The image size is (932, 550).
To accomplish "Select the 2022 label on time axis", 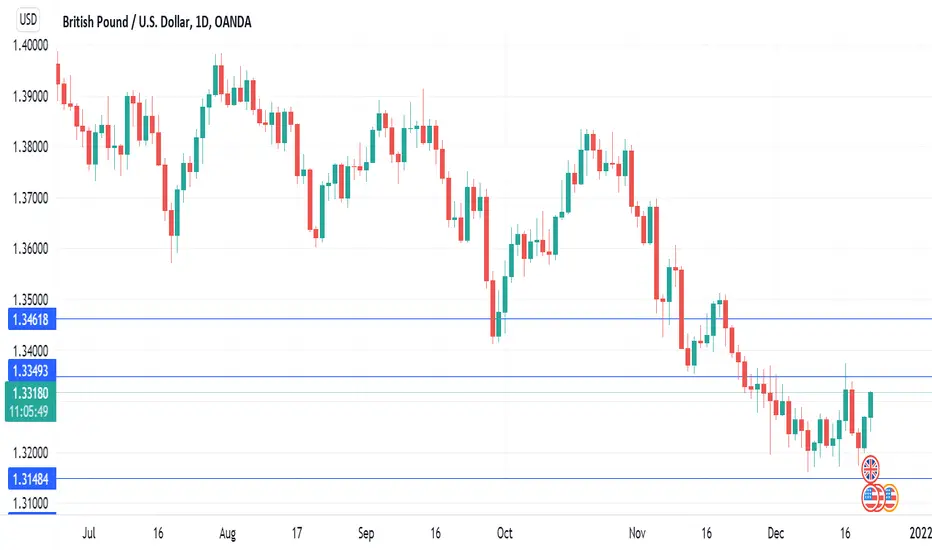I will (921, 533).
